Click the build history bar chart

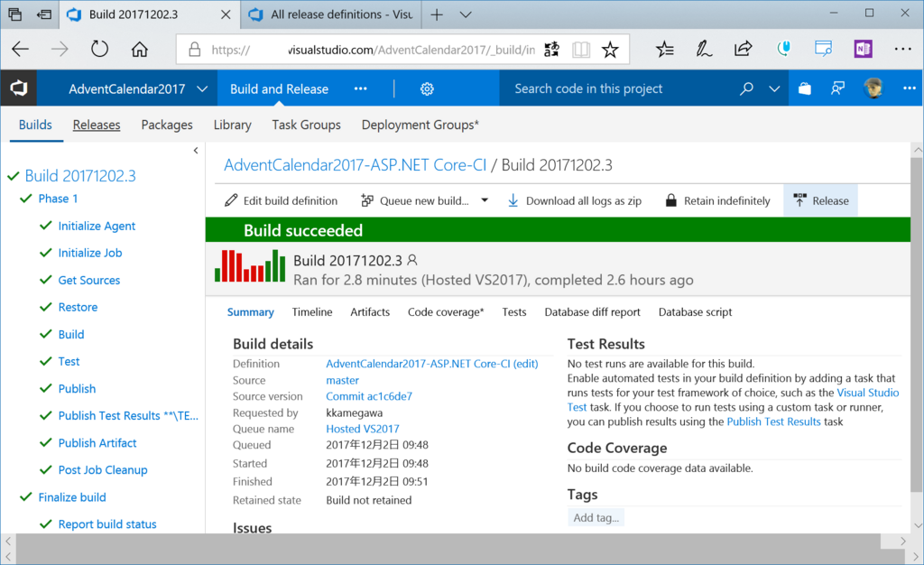[x=250, y=266]
